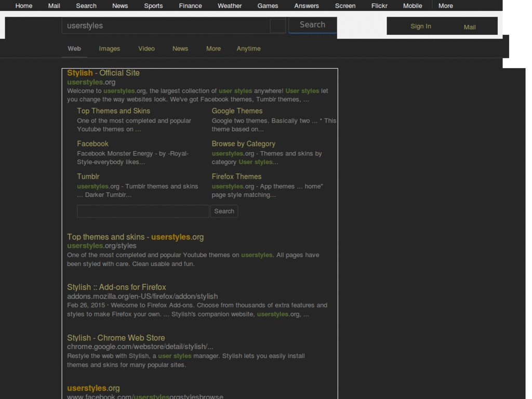Click the small square icon beside search field

[277, 25]
